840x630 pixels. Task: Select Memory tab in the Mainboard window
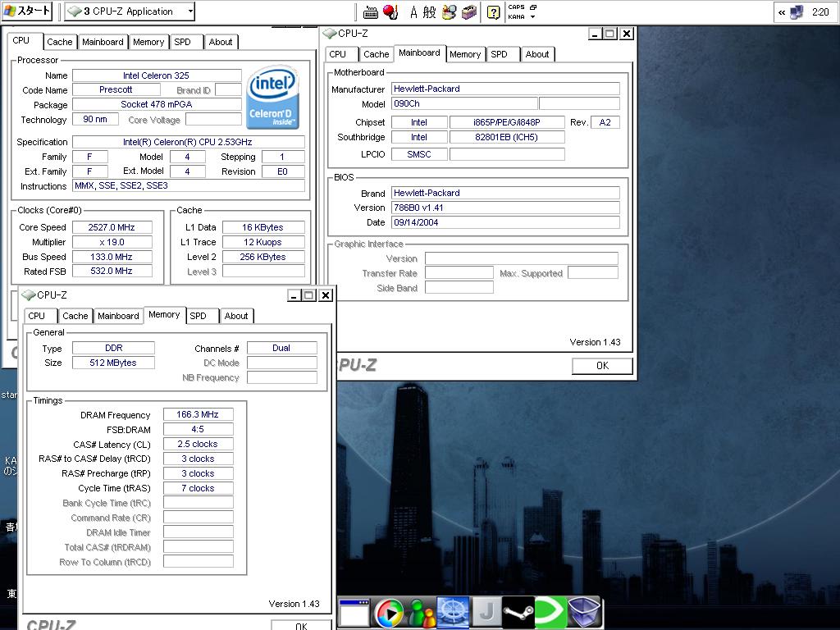(465, 54)
